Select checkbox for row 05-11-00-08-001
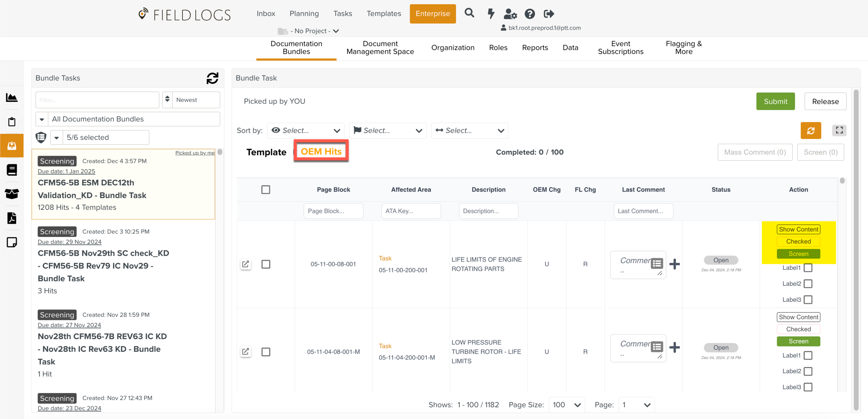 pyautogui.click(x=266, y=264)
